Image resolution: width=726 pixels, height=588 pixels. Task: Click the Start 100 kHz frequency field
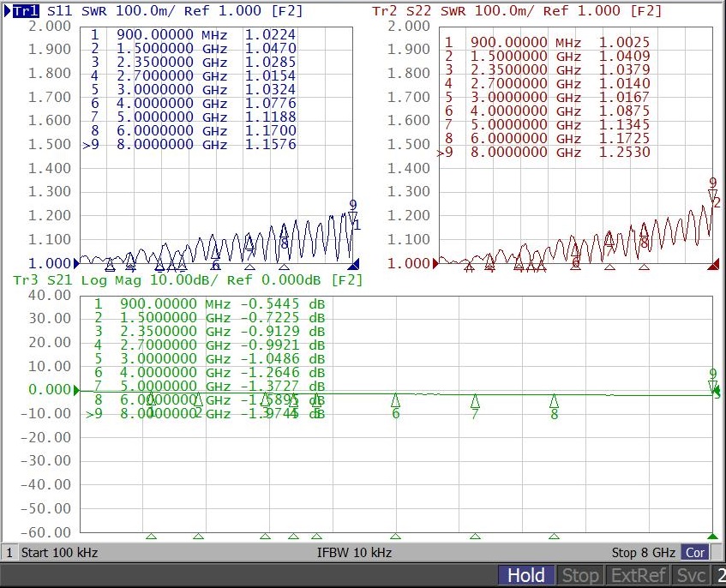pos(59,553)
